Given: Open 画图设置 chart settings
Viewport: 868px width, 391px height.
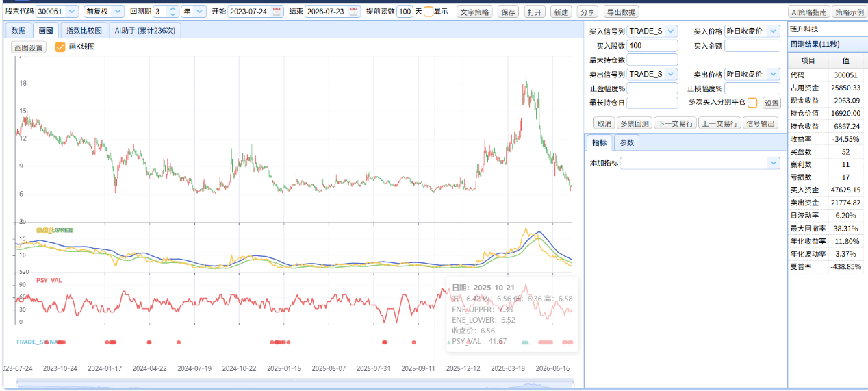Looking at the screenshot, I should 29,48.
